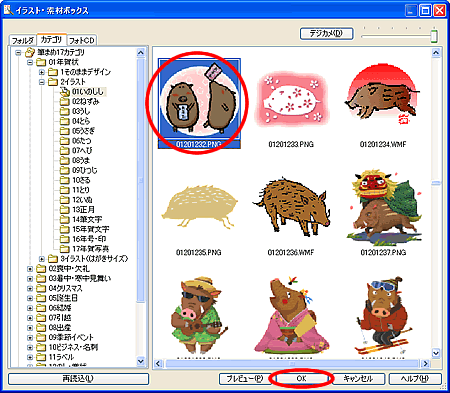Click the thumbnail pane scroll-down arrow
Viewport: 450px width, 393px height.
436,353
